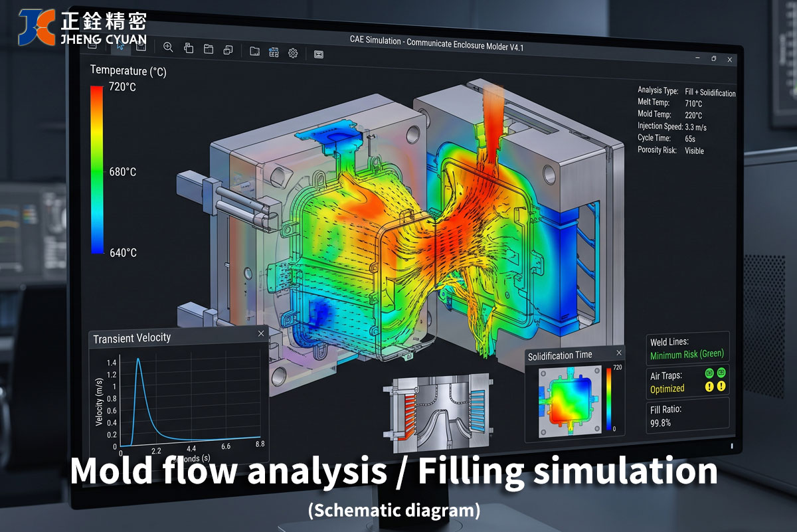Screen dimensions: 797x532
Task: Open settings gear in toolbar
Action: (293, 52)
